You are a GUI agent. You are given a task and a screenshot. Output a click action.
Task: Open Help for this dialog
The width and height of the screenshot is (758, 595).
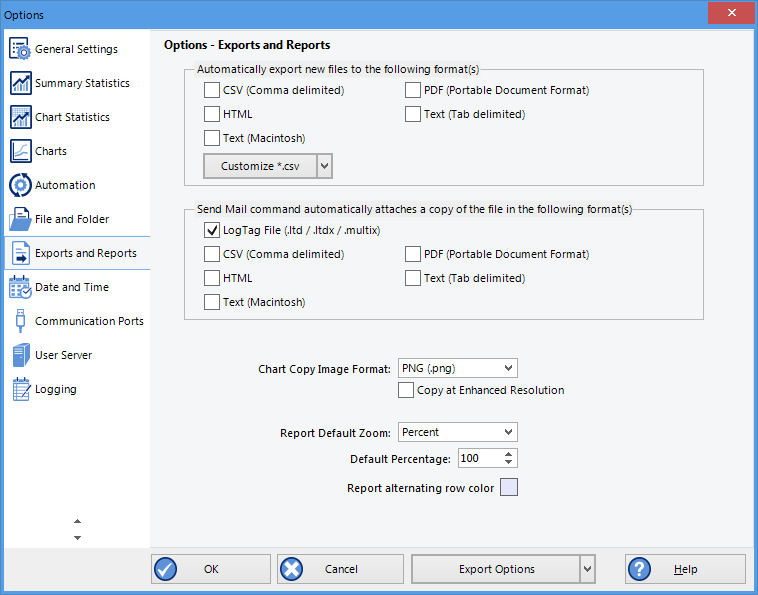click(685, 569)
